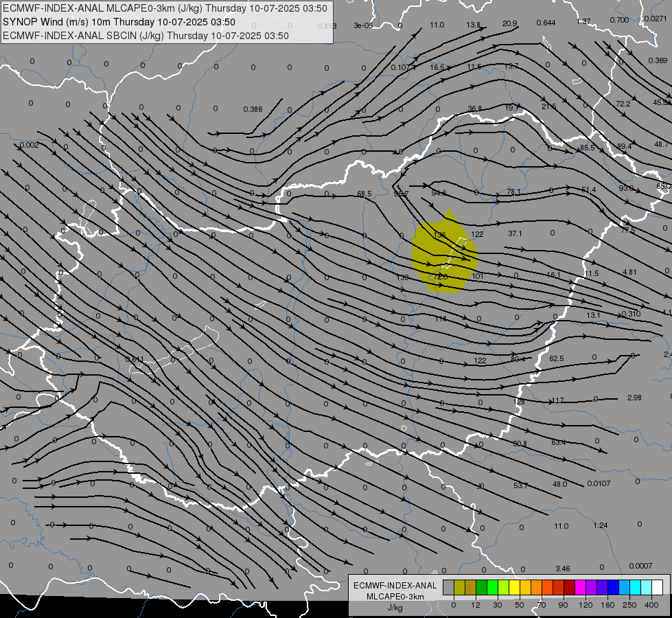Viewport: 672px width, 618px height.
Task: Click the map value 13.1
Action: coord(593,315)
